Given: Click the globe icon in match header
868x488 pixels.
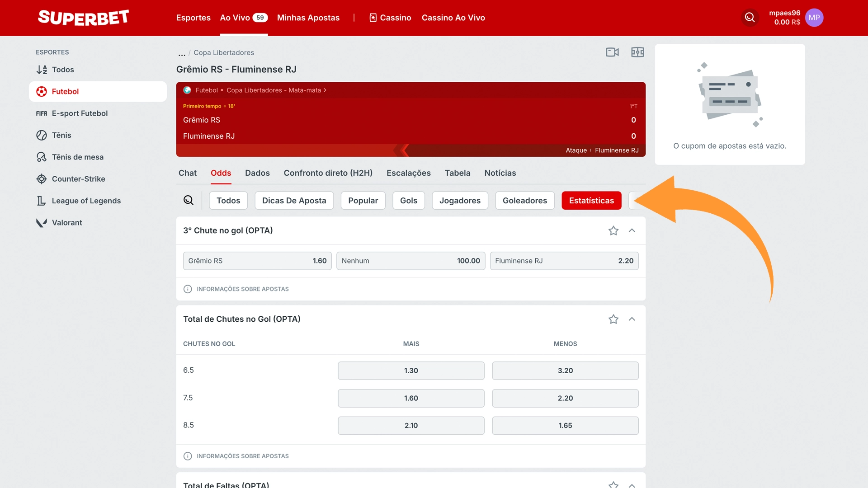Looking at the screenshot, I should (187, 90).
